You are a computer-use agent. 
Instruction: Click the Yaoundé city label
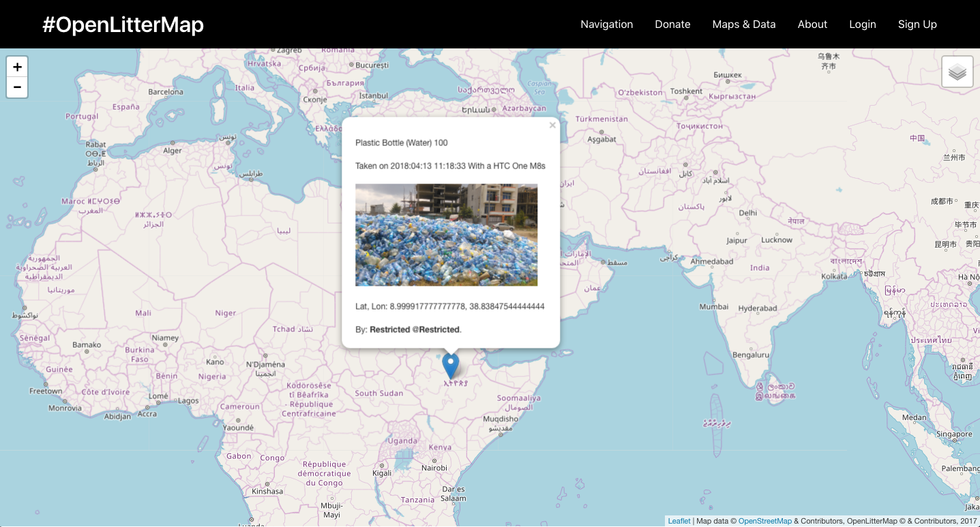pos(239,427)
